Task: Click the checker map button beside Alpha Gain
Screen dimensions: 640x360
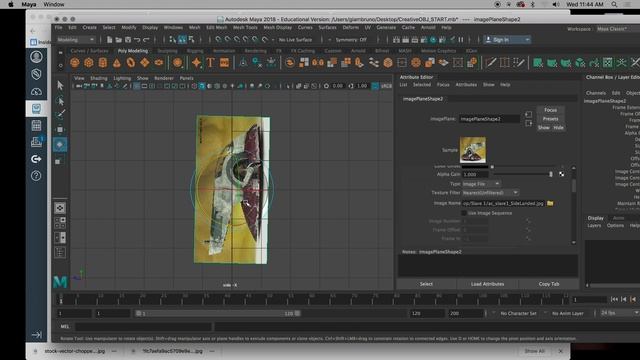Action: click(562, 174)
